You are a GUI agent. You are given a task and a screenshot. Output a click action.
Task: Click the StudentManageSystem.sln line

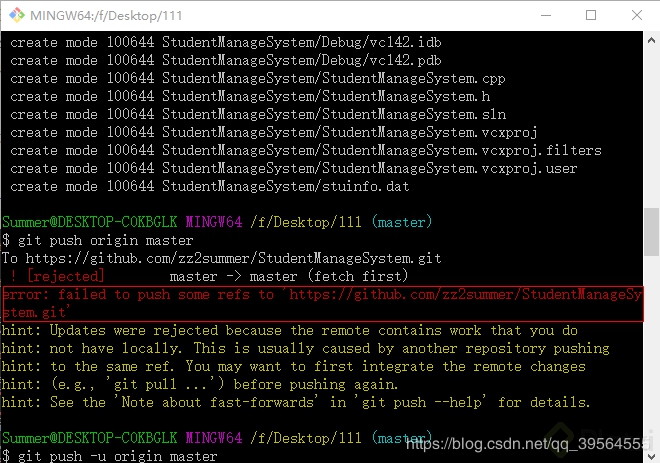point(258,114)
